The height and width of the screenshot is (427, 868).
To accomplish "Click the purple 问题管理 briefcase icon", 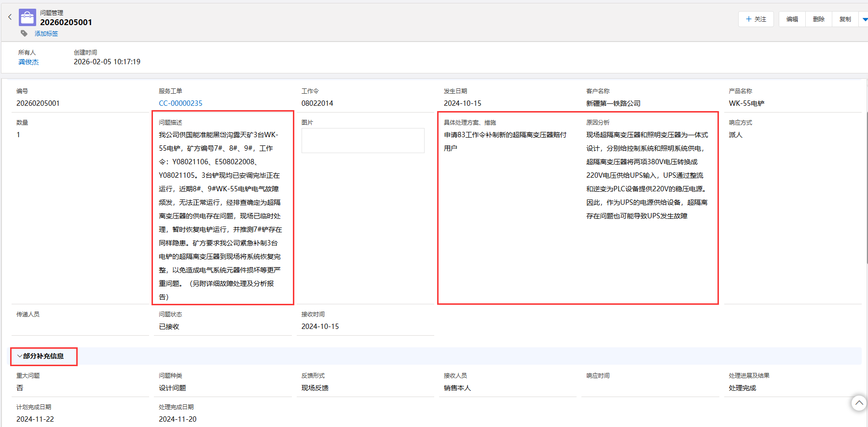I will point(27,17).
